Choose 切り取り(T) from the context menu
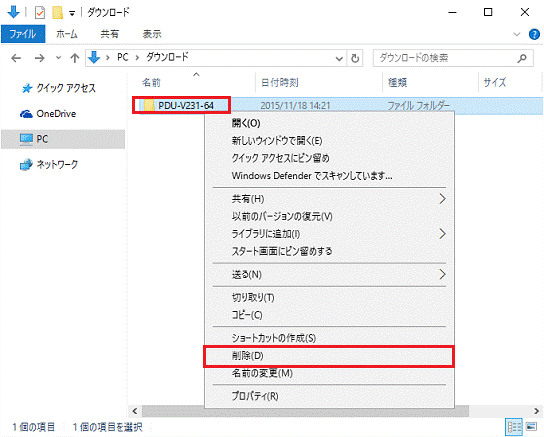The height and width of the screenshot is (437, 544). point(329,298)
